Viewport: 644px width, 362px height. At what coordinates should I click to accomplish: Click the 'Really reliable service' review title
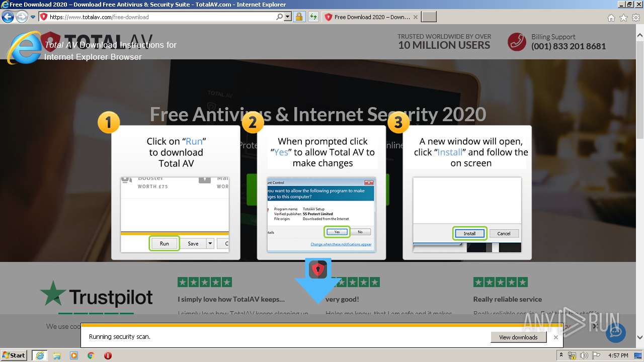tap(508, 299)
